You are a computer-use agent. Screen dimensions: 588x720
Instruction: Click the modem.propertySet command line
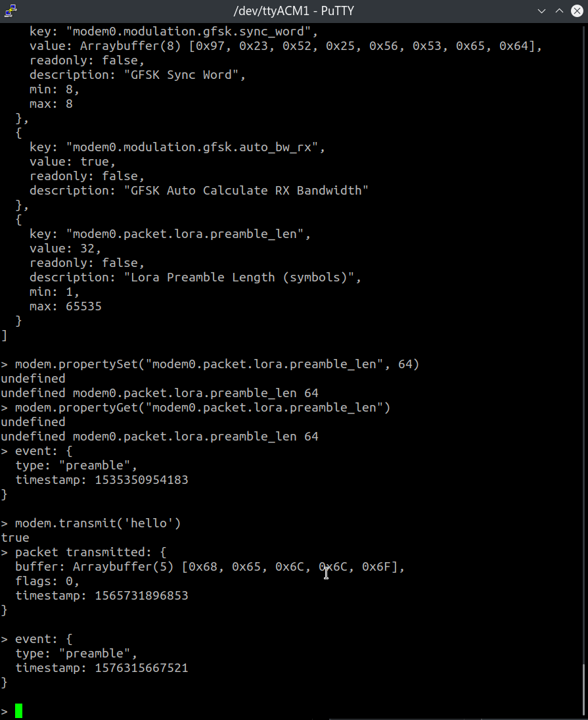(x=217, y=364)
